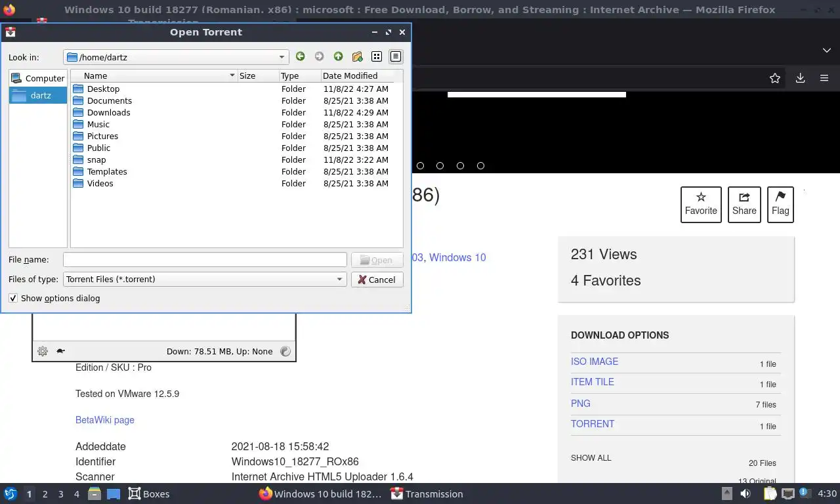Click show desktop icon in taskbar
This screenshot has height=504, width=840.
click(114, 493)
